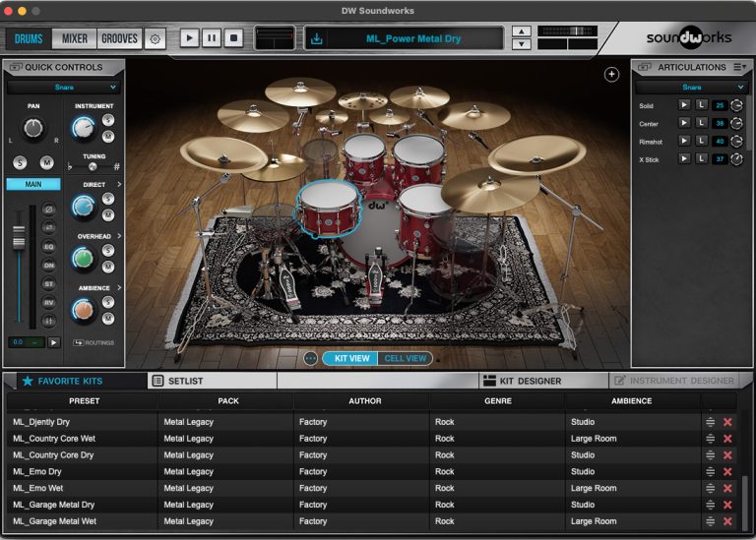Sort favorites by the Ambience column header
The image size is (756, 540).
[631, 400]
